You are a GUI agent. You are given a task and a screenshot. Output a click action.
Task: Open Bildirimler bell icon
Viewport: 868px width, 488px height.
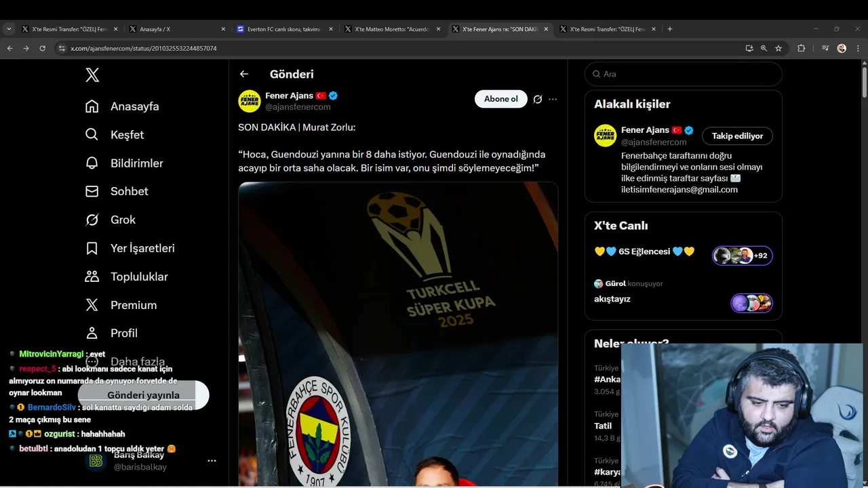[92, 163]
